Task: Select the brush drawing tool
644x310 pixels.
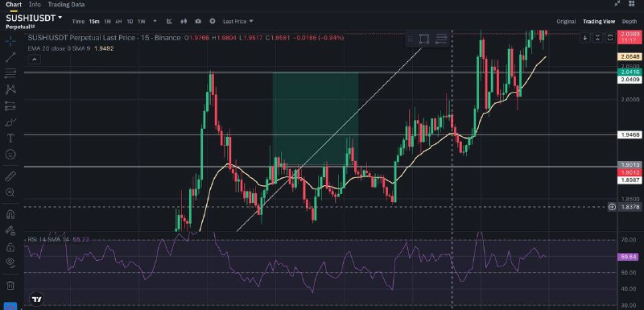Action: (x=10, y=122)
